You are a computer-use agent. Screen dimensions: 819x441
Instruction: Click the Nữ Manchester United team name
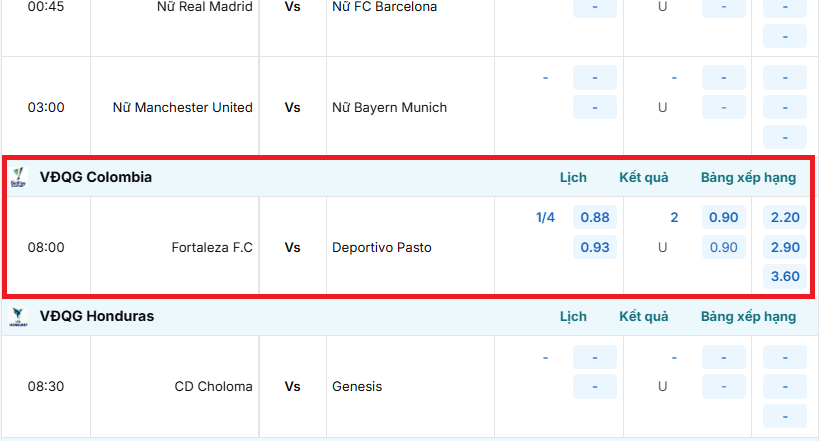coord(183,107)
